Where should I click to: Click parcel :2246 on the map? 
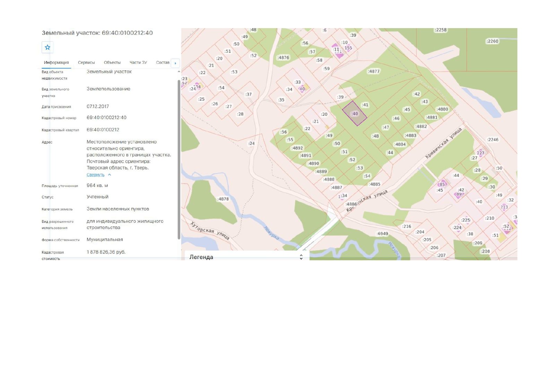pos(493,140)
